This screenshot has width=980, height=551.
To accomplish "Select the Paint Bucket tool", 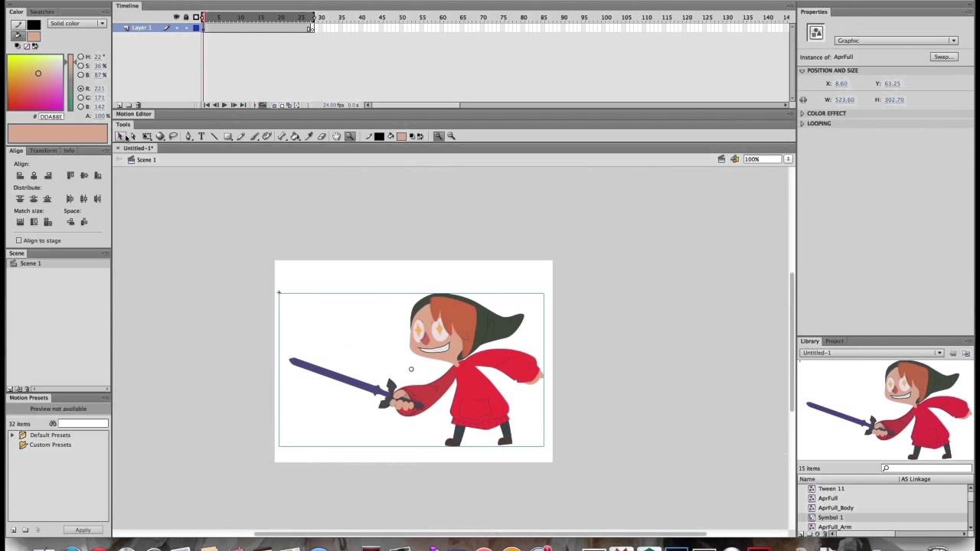I will click(296, 136).
